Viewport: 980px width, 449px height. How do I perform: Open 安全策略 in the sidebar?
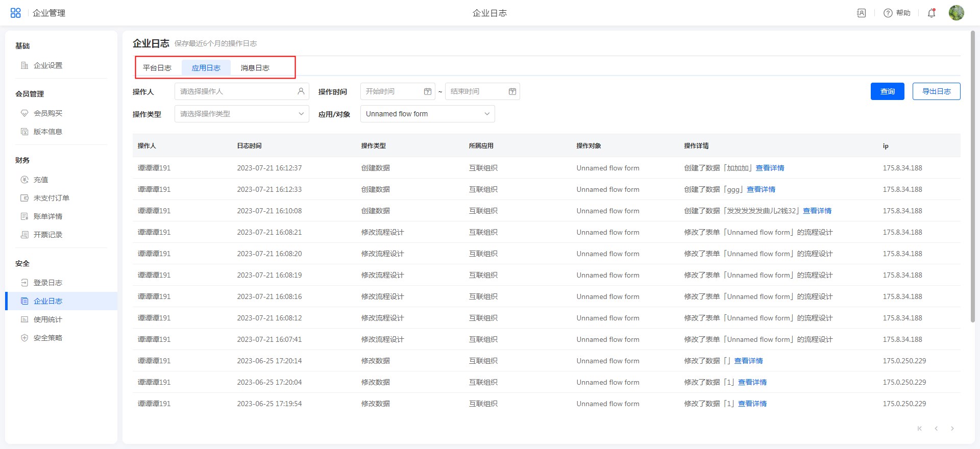click(x=47, y=338)
